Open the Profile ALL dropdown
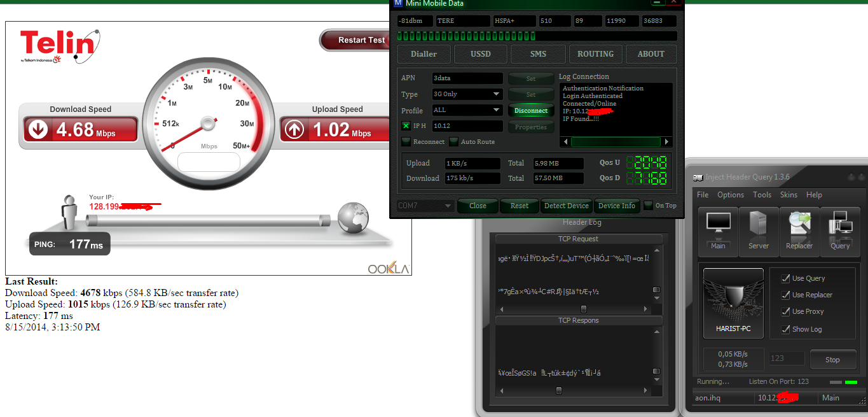 [x=496, y=110]
